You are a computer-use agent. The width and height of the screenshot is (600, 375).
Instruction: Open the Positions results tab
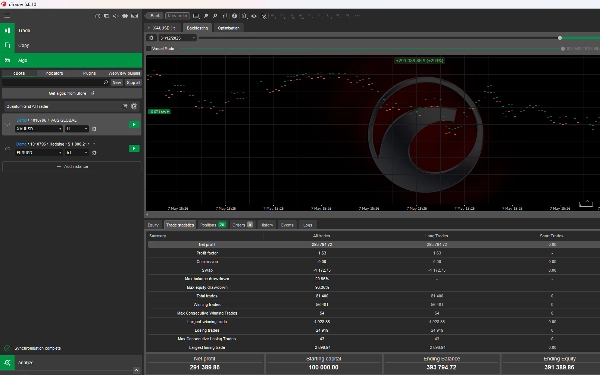coord(213,225)
